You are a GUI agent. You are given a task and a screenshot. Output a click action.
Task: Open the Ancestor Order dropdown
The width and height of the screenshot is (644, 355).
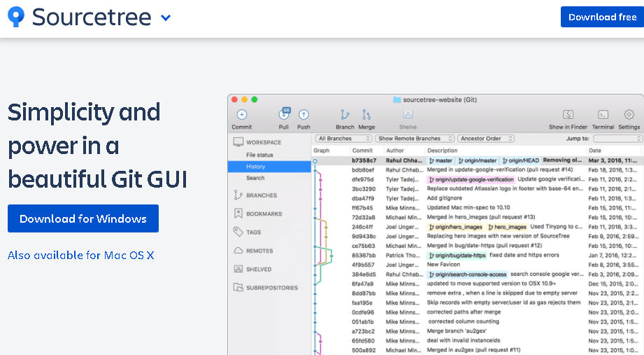[x=486, y=139]
